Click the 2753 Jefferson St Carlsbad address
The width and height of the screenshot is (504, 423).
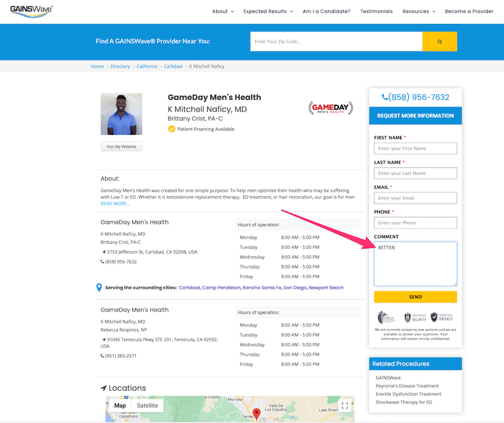(152, 252)
